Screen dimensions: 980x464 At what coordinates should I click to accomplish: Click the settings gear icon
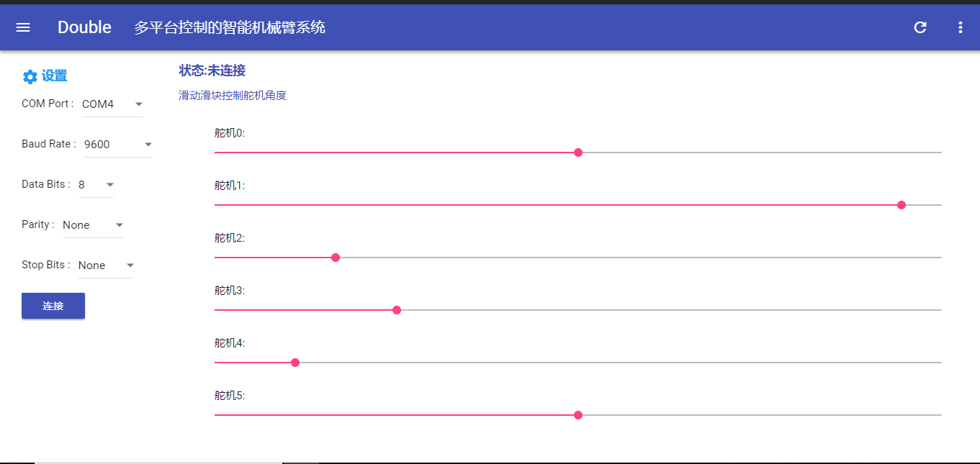click(30, 77)
